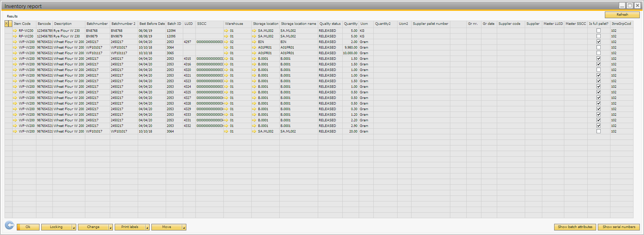The image size is (644, 235).
Task: Click the blue back arrow icon
Action: 9,225
